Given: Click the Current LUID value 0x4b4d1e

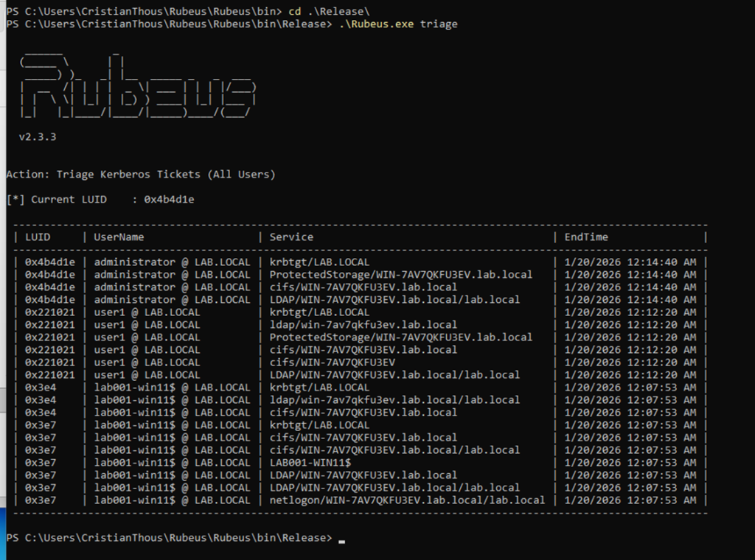Looking at the screenshot, I should point(169,200).
